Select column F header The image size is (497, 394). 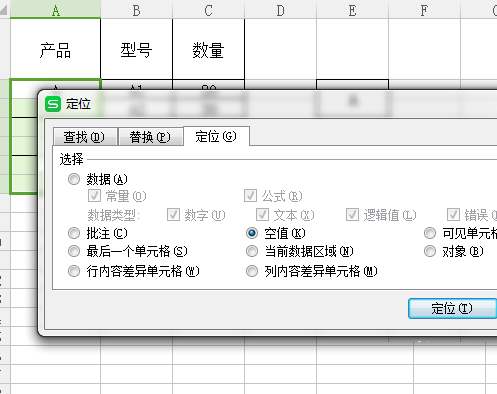pyautogui.click(x=424, y=9)
